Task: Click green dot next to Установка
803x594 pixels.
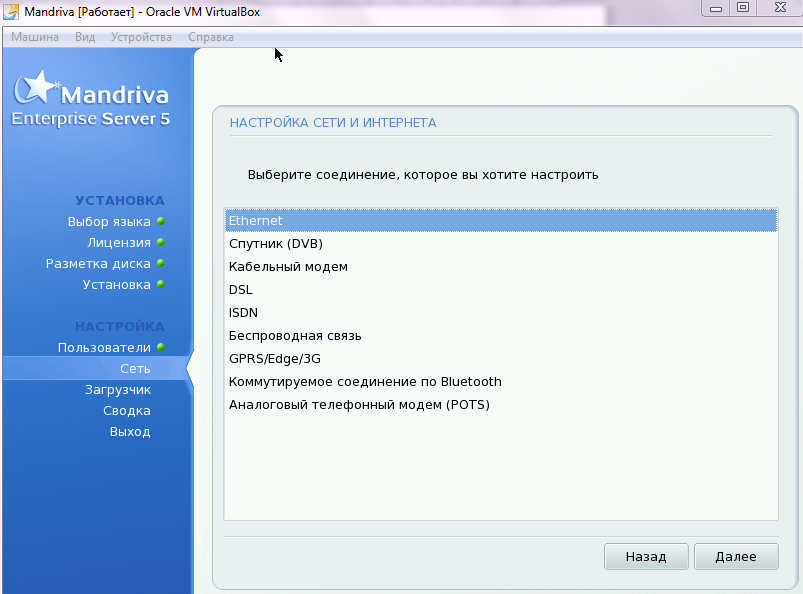Action: (x=161, y=284)
